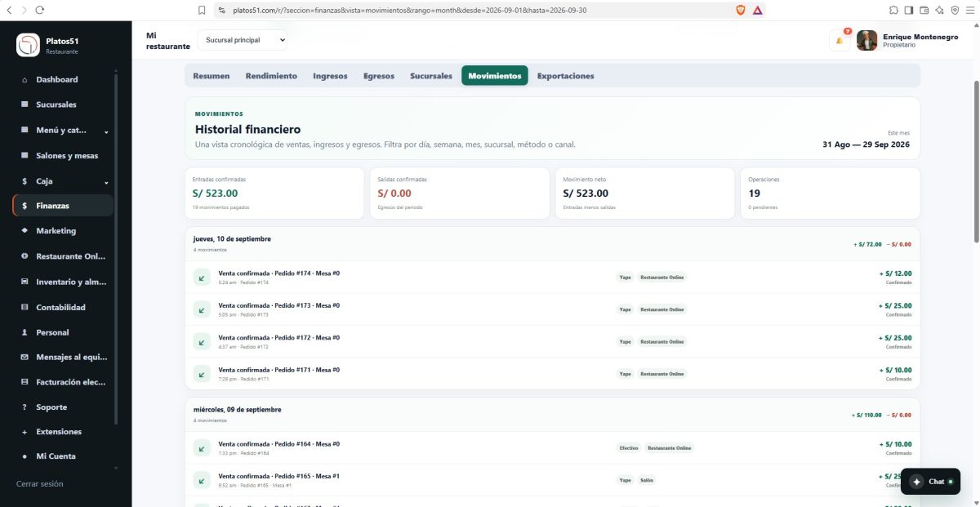Screen dimensions: 980x507
Task: Click the Dashboard home icon in sidebar
Action: pyautogui.click(x=24, y=80)
